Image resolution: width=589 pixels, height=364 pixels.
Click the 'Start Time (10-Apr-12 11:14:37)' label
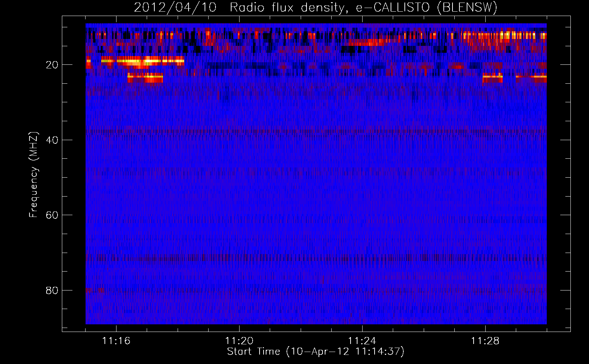click(316, 352)
